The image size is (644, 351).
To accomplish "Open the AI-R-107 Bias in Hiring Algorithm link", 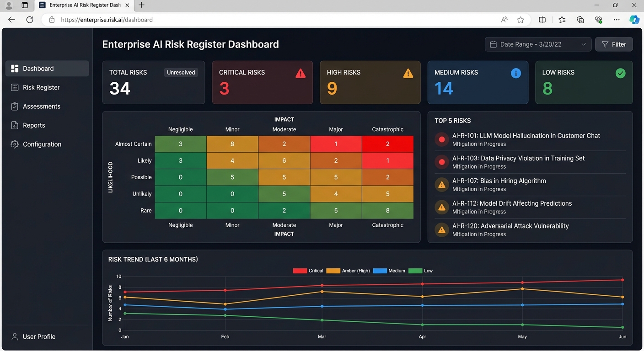I will pos(499,181).
